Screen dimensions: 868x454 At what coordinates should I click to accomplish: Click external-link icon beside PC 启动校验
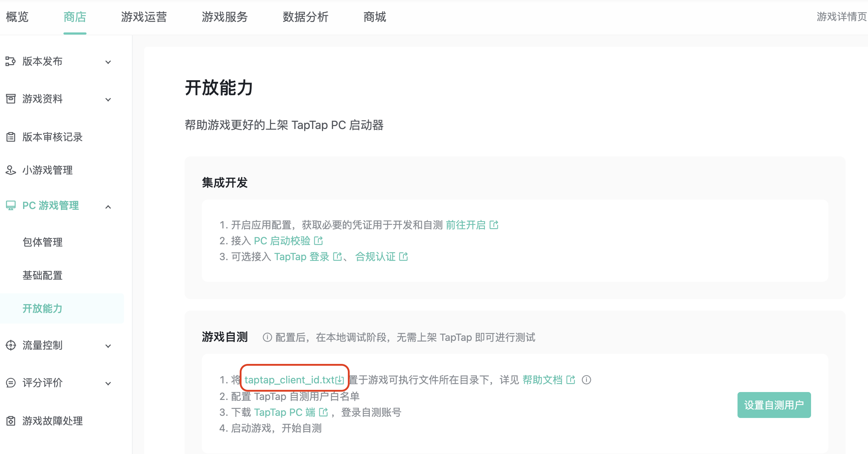pyautogui.click(x=318, y=241)
